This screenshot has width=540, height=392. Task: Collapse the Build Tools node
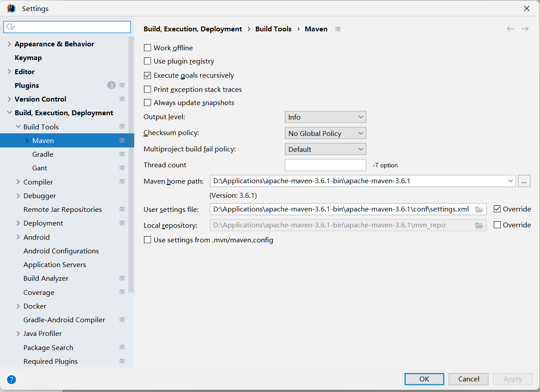click(x=18, y=127)
